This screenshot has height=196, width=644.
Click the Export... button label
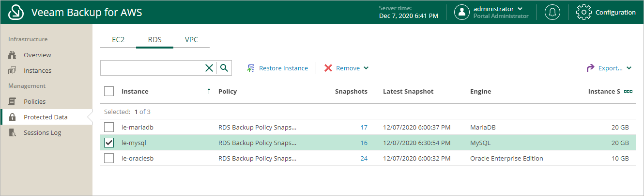(x=610, y=68)
